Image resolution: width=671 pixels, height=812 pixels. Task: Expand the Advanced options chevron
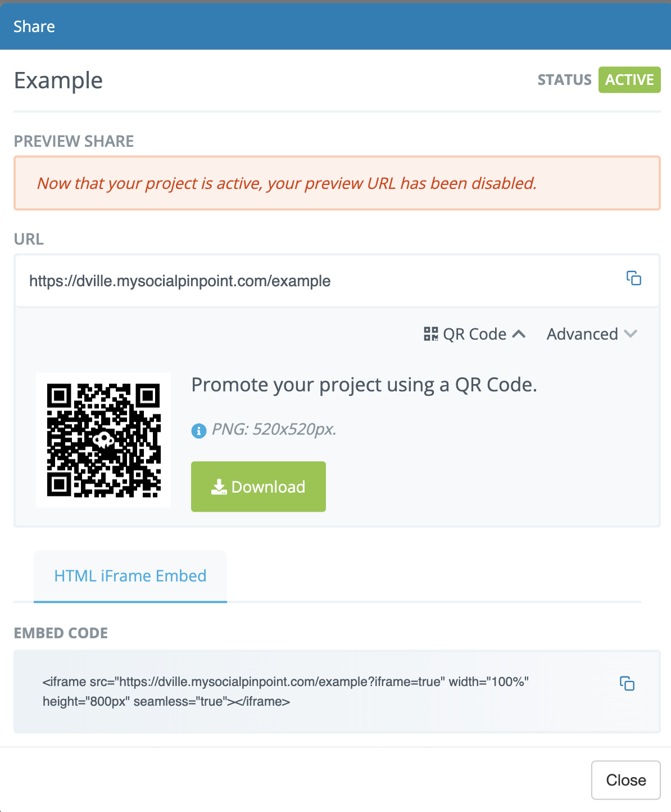631,334
